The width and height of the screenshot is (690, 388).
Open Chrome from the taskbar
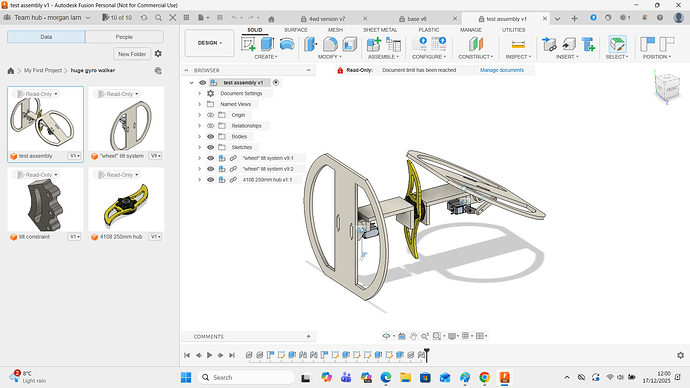coord(484,377)
